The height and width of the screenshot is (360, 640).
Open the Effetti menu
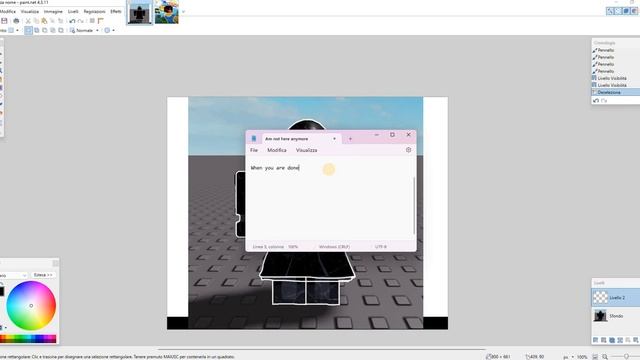coord(116,11)
